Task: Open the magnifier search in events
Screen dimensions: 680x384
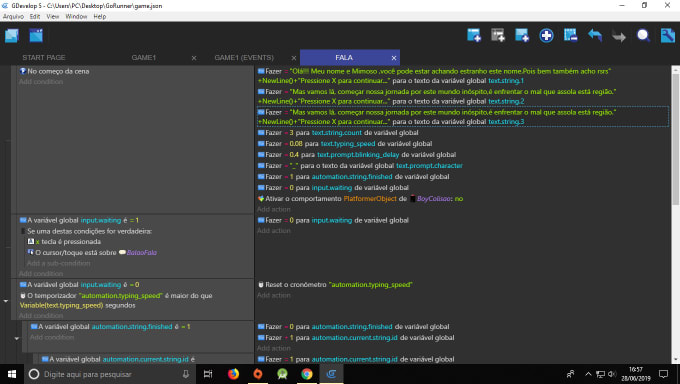Action: click(x=643, y=35)
